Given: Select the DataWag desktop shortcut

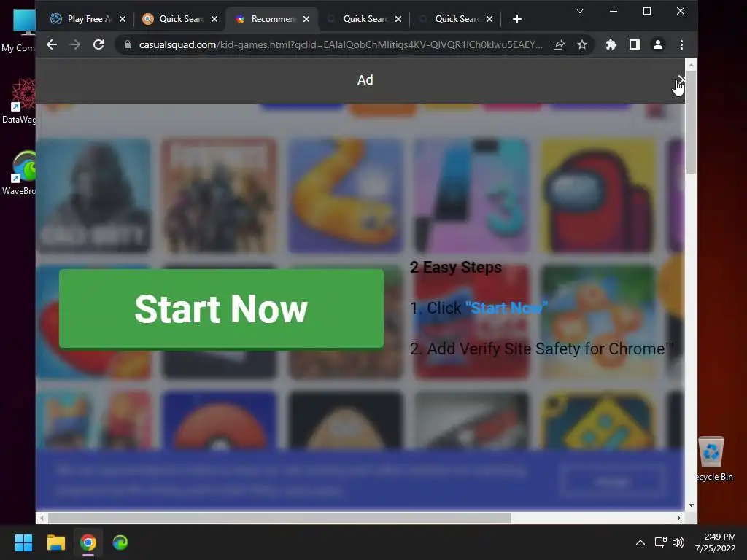Looking at the screenshot, I should coord(19,101).
